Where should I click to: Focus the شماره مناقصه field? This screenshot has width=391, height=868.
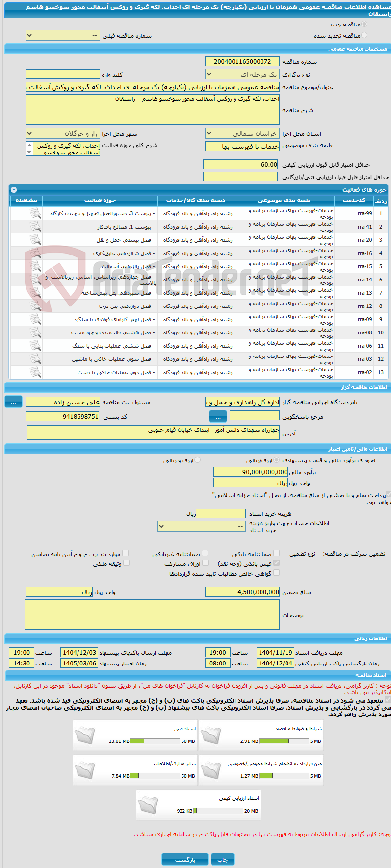(242, 61)
